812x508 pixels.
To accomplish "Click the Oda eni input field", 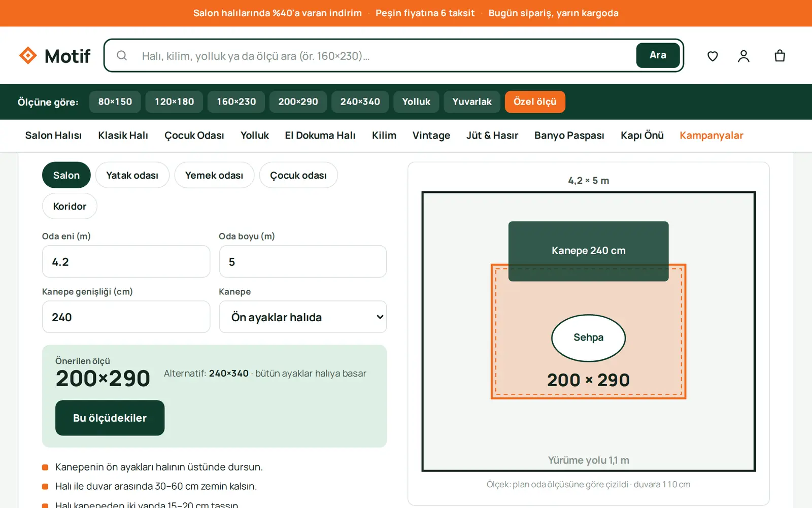I will coord(126,262).
